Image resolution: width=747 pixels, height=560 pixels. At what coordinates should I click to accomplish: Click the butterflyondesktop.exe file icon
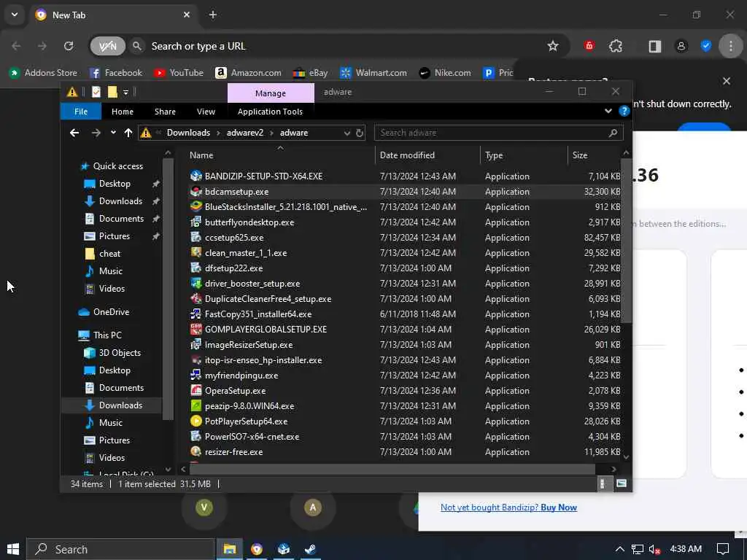pyautogui.click(x=196, y=222)
